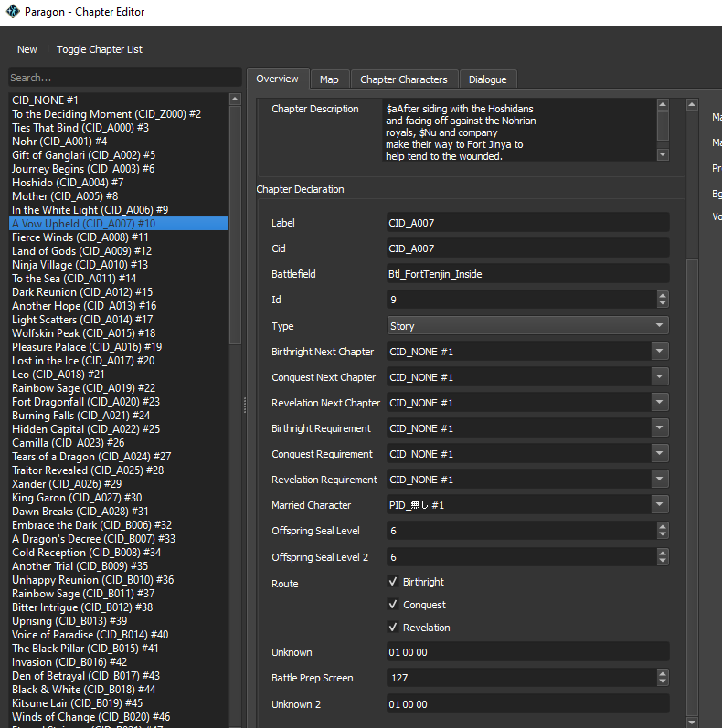
Task: Decrement Offspring Seal Level stepper
Action: (663, 535)
